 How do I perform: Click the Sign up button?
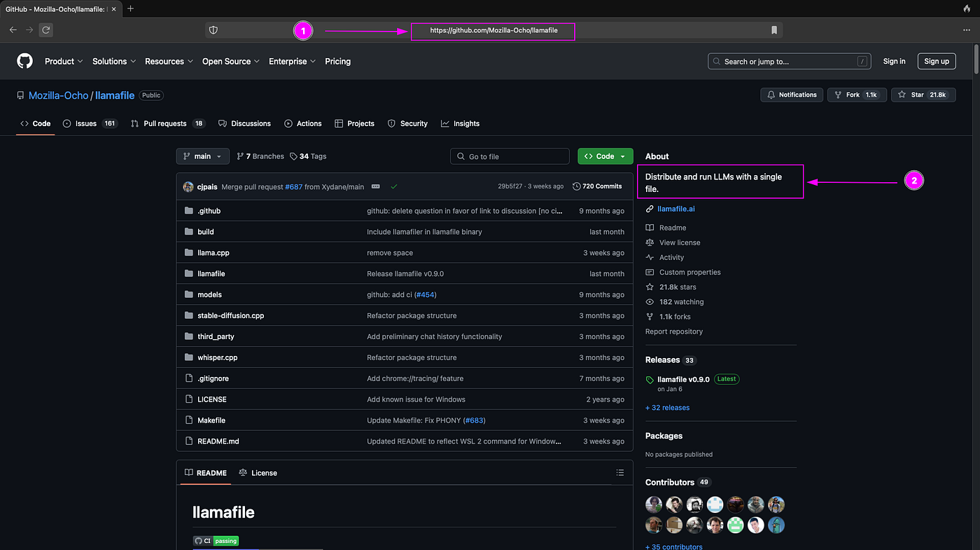pyautogui.click(x=937, y=62)
